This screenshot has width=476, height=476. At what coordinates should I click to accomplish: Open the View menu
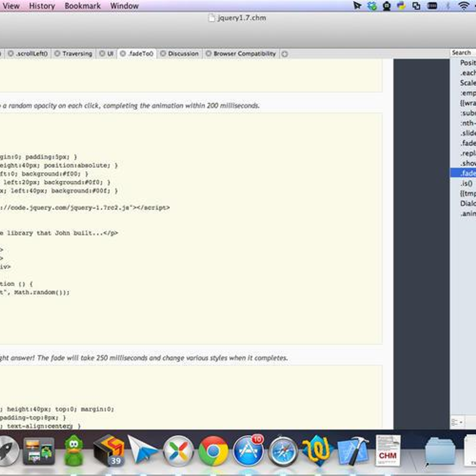(x=11, y=6)
